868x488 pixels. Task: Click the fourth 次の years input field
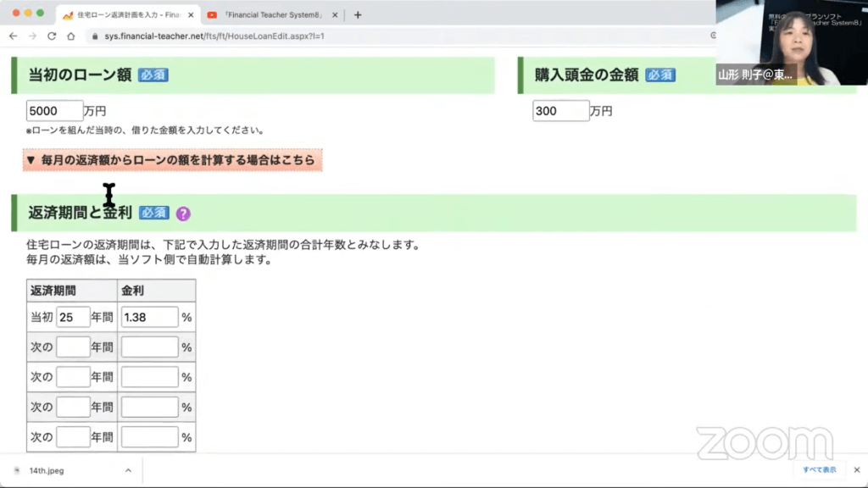coord(73,437)
